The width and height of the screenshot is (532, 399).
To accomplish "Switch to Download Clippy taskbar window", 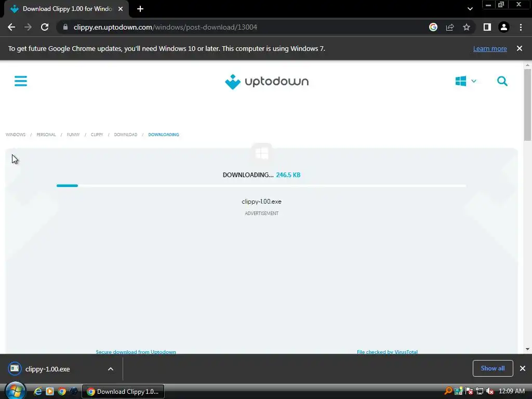I will tap(123, 392).
